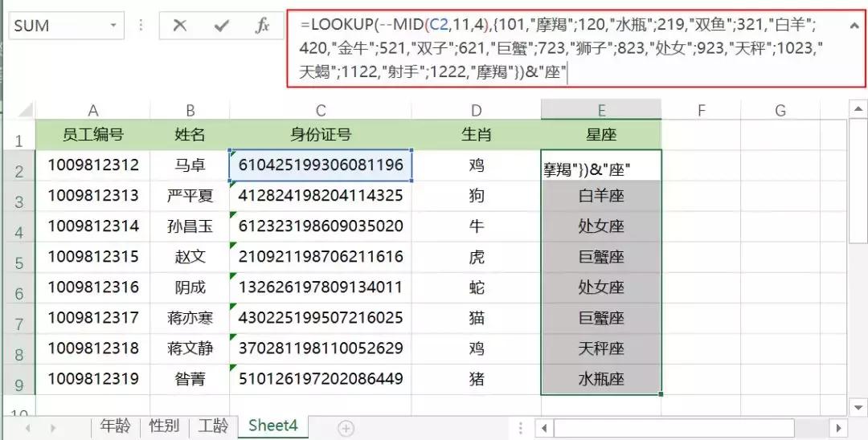Select name cell 孙昌玉

pos(190,226)
